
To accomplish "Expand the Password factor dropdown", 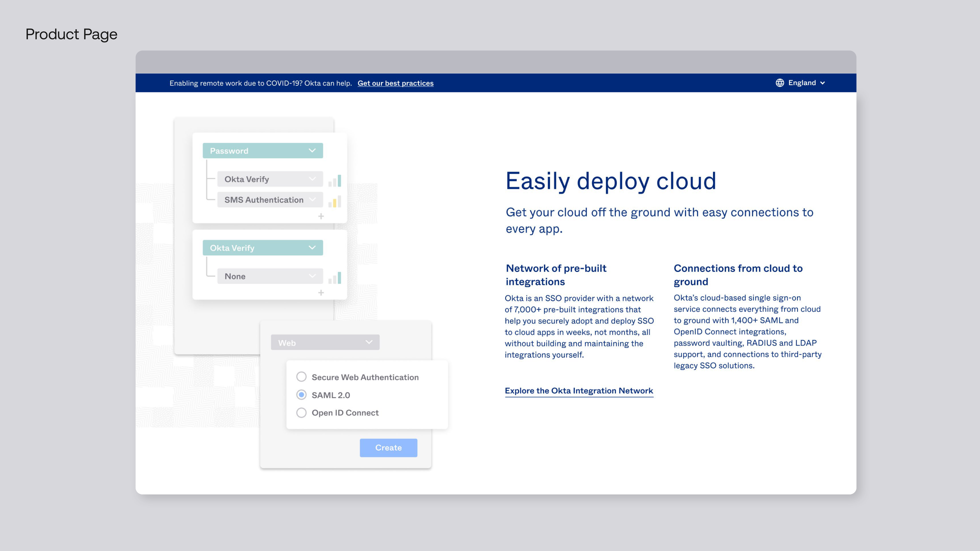I will click(263, 151).
